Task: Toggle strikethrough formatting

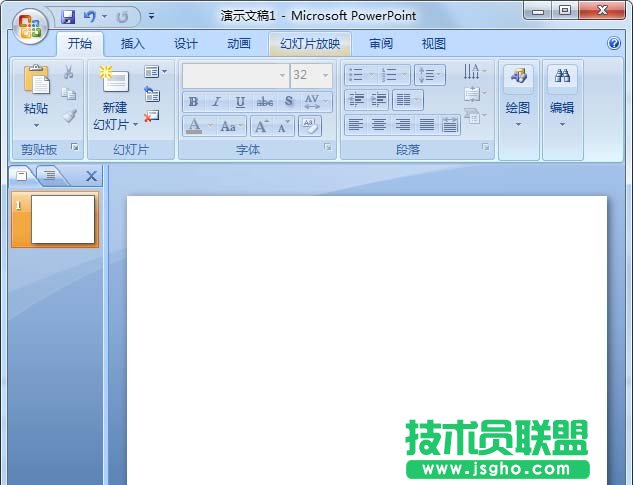Action: [x=265, y=102]
